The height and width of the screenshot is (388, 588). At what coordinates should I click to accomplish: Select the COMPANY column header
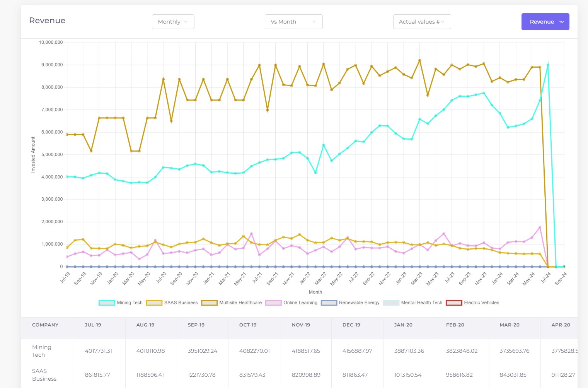pyautogui.click(x=45, y=325)
